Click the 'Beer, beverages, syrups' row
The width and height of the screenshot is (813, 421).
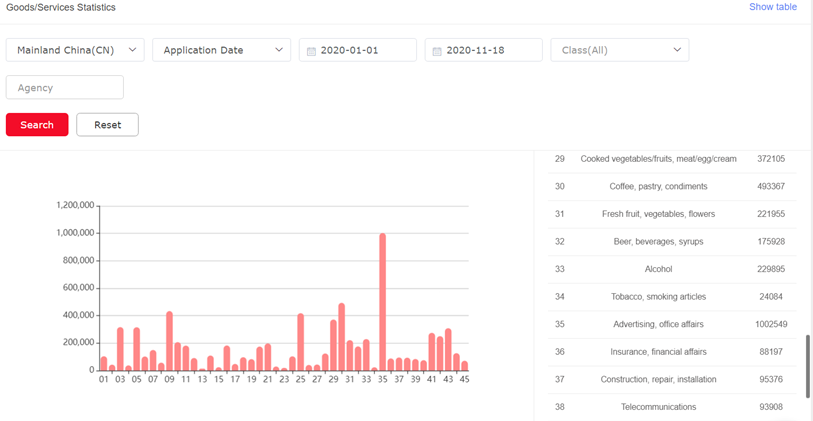pyautogui.click(x=672, y=242)
